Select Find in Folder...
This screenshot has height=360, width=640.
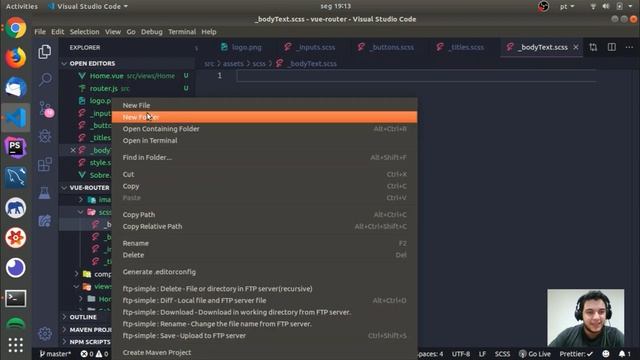[264, 157]
